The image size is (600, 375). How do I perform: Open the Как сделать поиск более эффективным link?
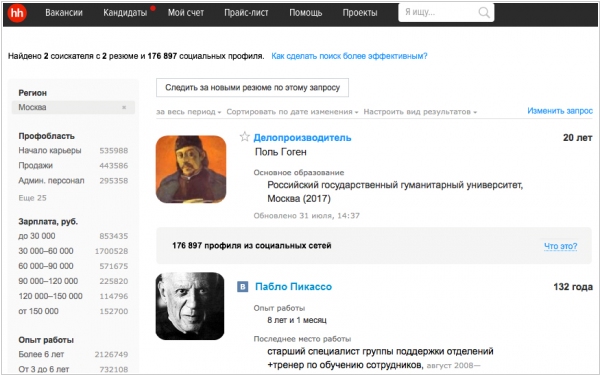click(x=349, y=56)
